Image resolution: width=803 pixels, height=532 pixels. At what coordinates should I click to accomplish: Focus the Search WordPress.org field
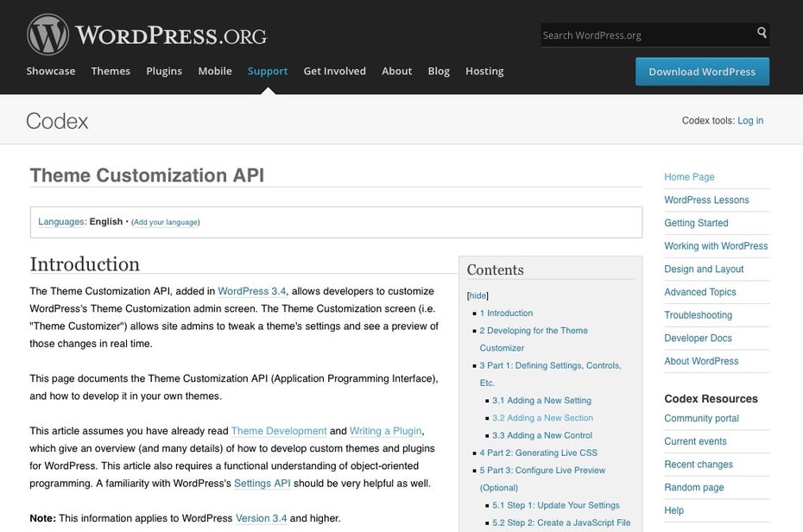click(x=655, y=35)
